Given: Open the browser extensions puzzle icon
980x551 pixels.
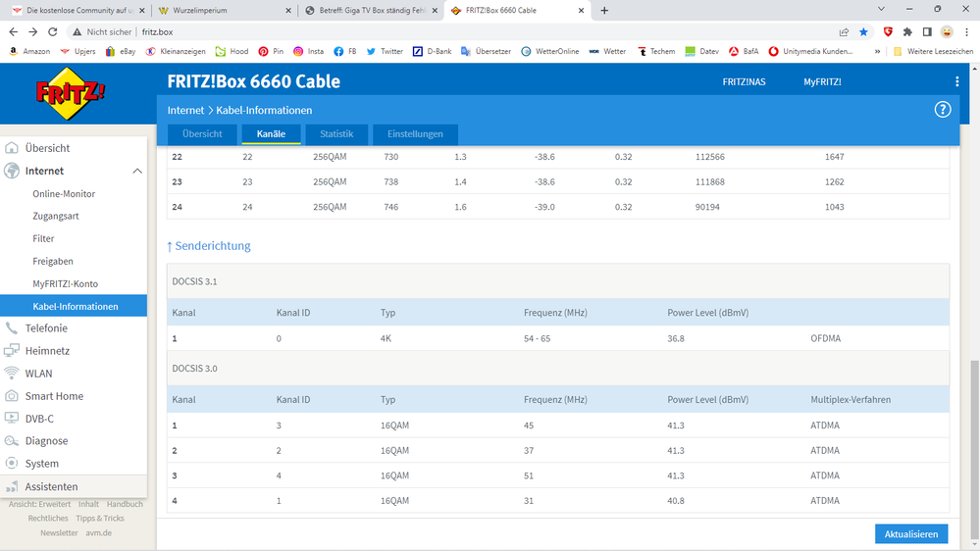Looking at the screenshot, I should point(907,31).
